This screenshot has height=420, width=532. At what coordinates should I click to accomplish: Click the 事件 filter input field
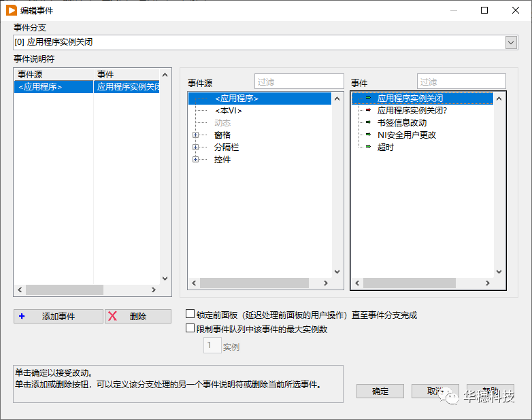coord(461,82)
